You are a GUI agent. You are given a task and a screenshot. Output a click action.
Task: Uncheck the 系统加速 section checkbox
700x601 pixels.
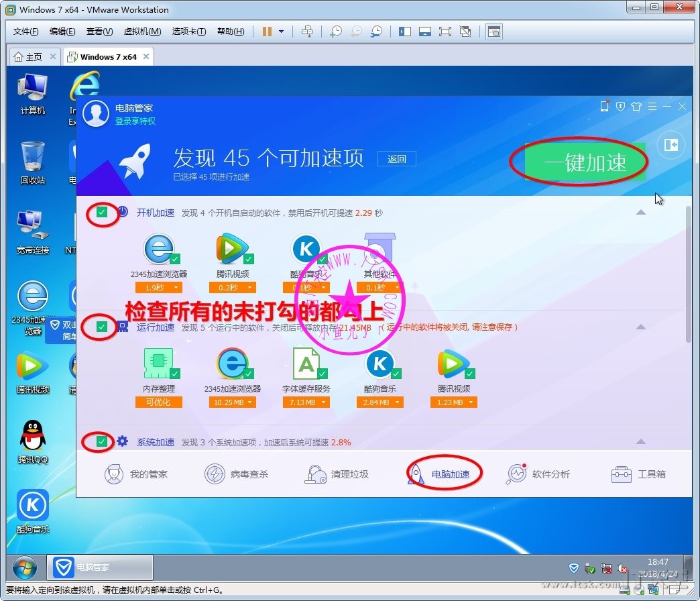(x=102, y=441)
